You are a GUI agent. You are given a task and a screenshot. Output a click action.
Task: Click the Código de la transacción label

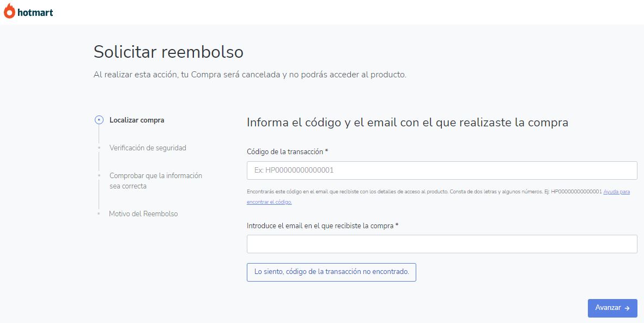(287, 151)
